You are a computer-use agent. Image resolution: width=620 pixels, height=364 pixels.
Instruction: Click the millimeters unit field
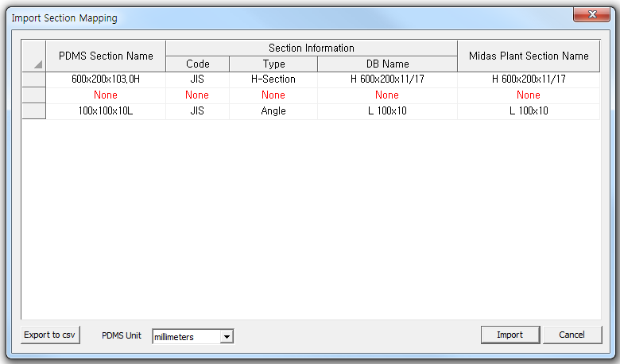coord(185,337)
